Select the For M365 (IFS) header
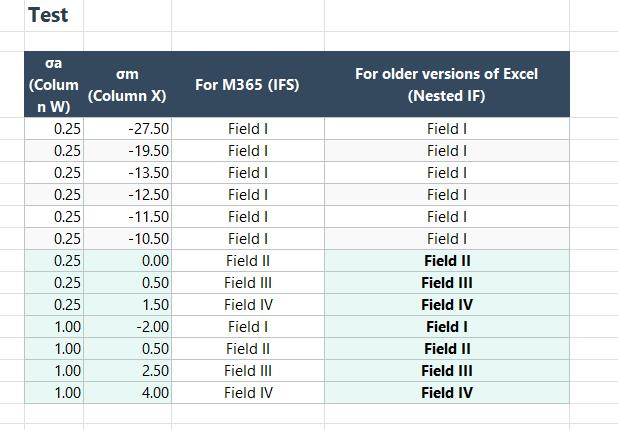618x430 pixels. pos(248,84)
